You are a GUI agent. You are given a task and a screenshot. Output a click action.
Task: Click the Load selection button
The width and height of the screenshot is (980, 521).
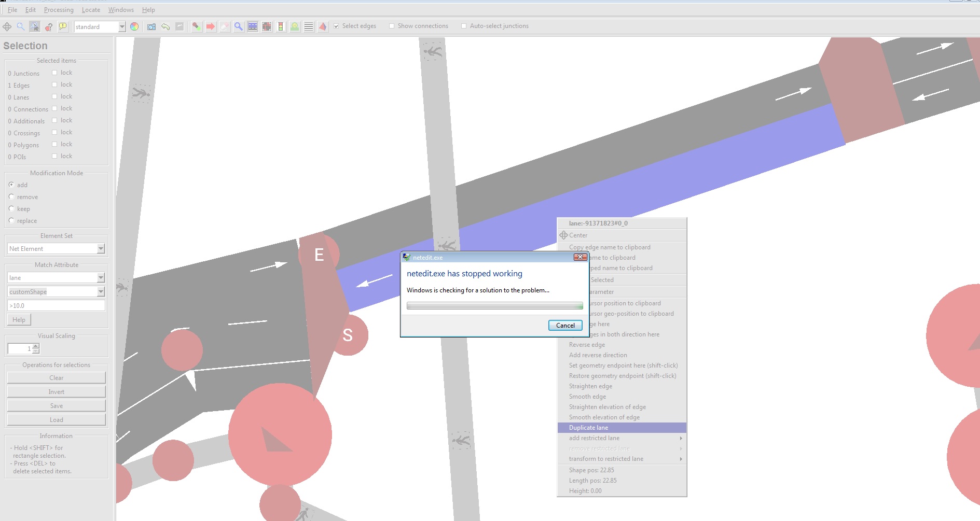click(x=57, y=420)
